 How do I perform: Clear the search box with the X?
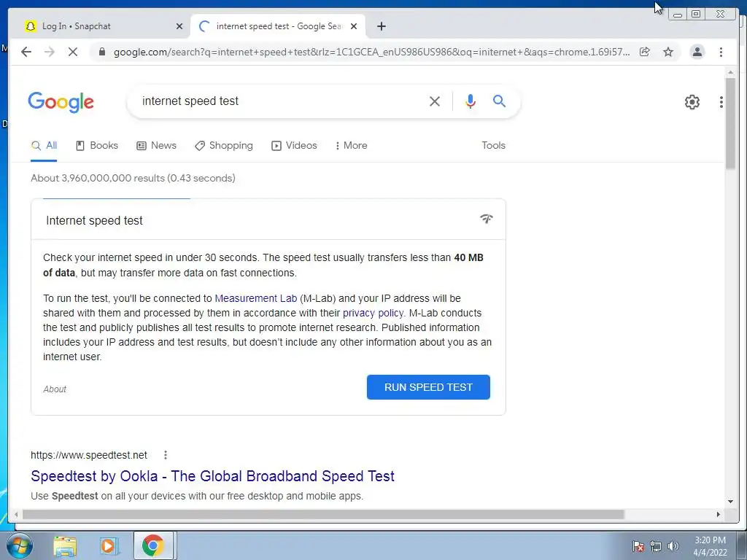(x=435, y=101)
